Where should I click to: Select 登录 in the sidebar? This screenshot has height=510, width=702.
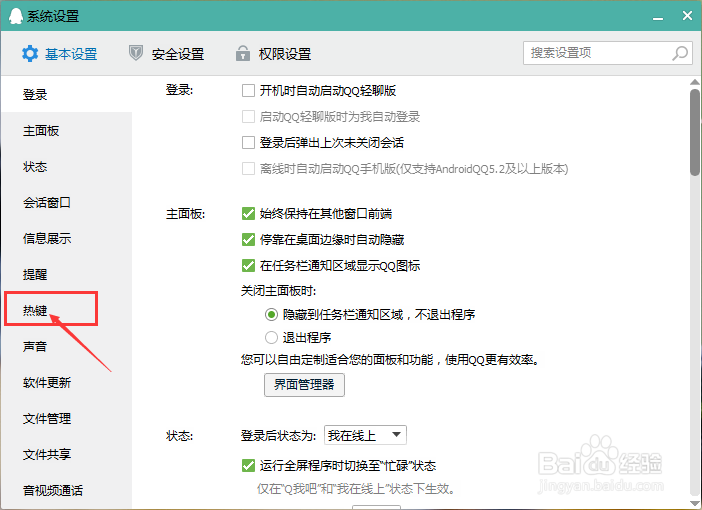point(67,94)
